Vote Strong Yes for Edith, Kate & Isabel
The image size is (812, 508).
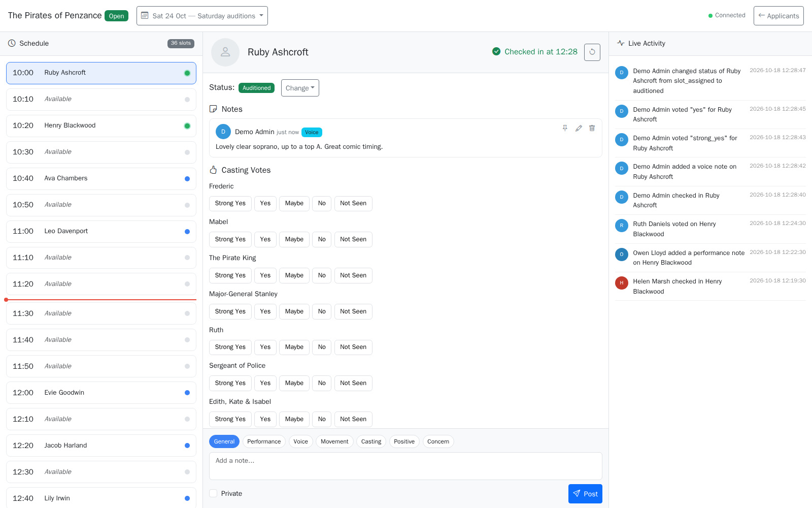(230, 419)
